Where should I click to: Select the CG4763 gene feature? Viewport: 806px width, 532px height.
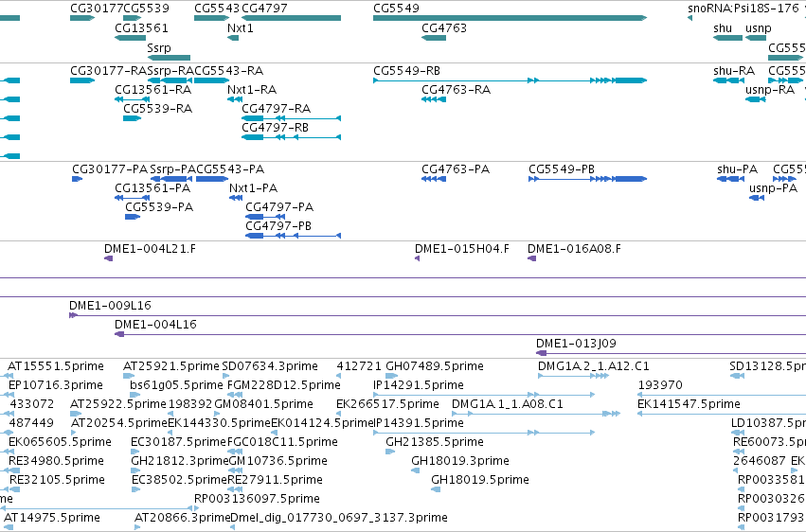(434, 38)
